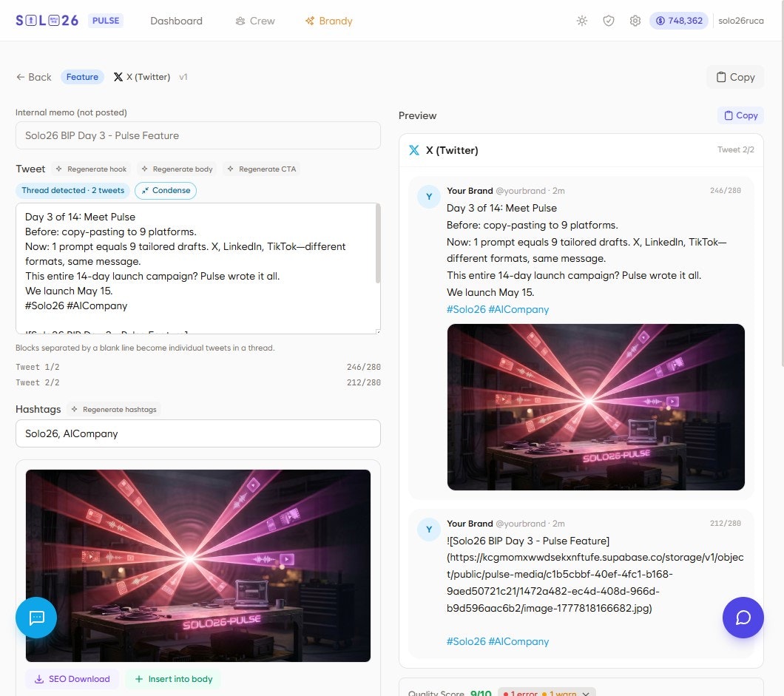Click the Thread detected 2 tweets badge
The width and height of the screenshot is (784, 696).
[73, 191]
